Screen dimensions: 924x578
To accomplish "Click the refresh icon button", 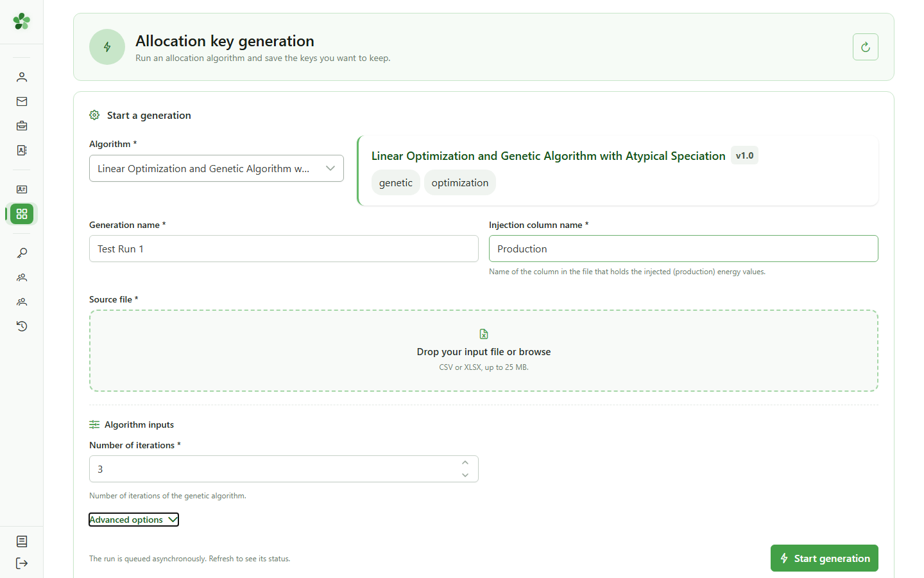I will coord(865,47).
